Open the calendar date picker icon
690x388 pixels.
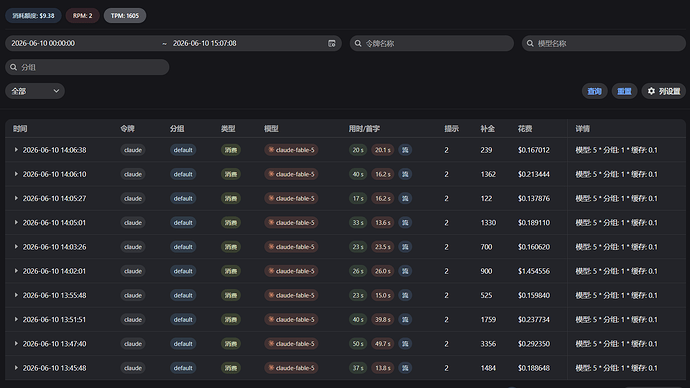click(x=332, y=43)
